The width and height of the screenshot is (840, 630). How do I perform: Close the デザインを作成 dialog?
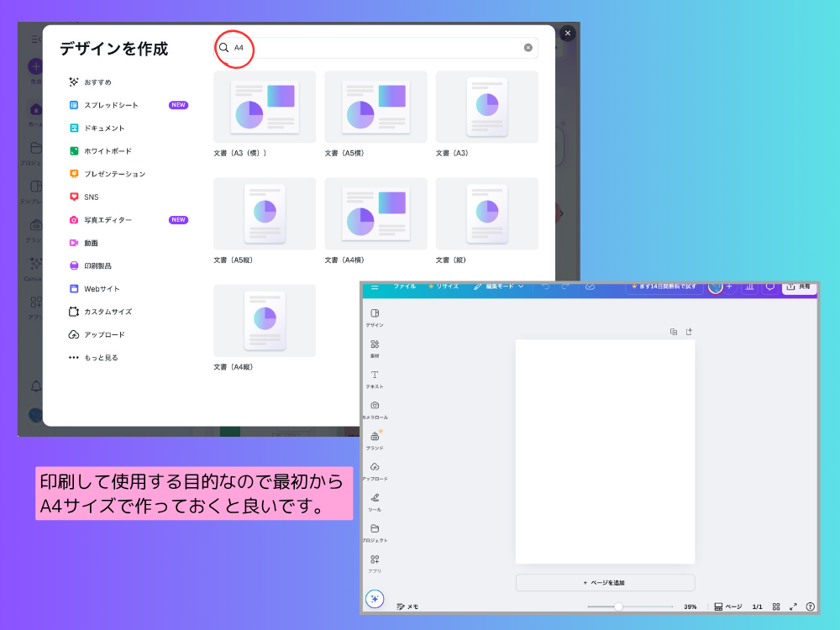568,34
